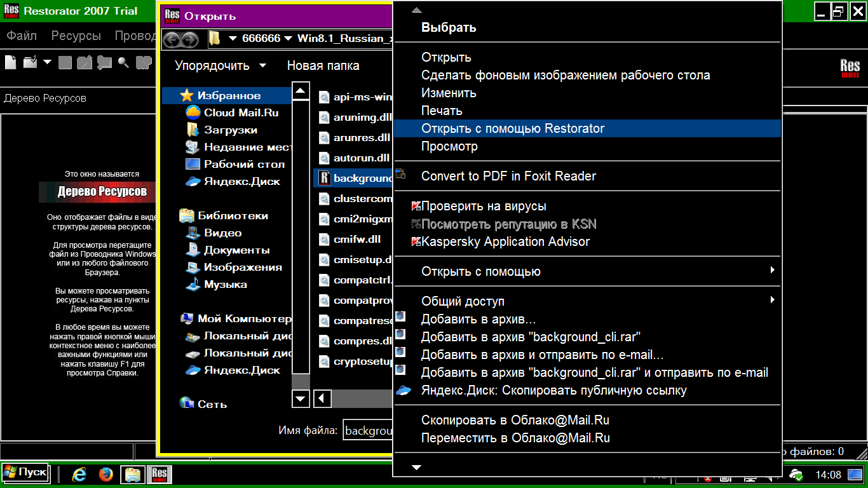Click the navigation pane scroll down arrow
Screen dimensions: 868x488
click(301, 398)
